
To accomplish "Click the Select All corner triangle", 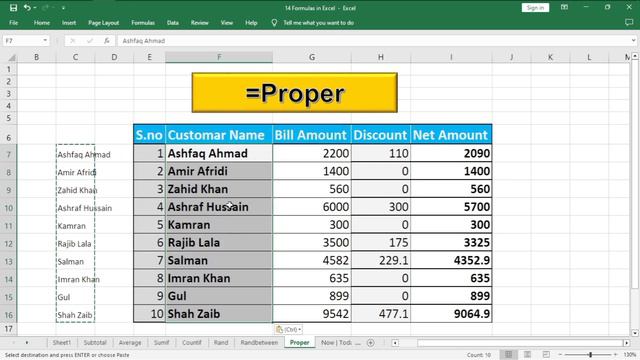I will pos(12,57).
